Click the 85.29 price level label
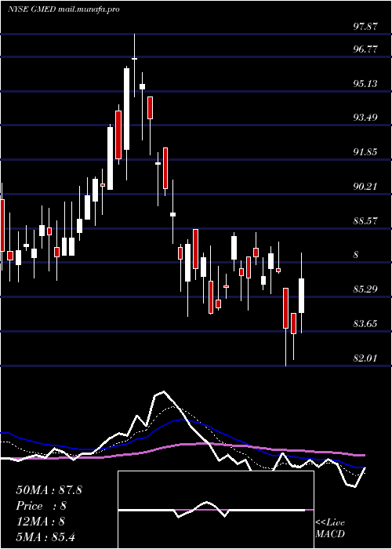 tap(365, 289)
